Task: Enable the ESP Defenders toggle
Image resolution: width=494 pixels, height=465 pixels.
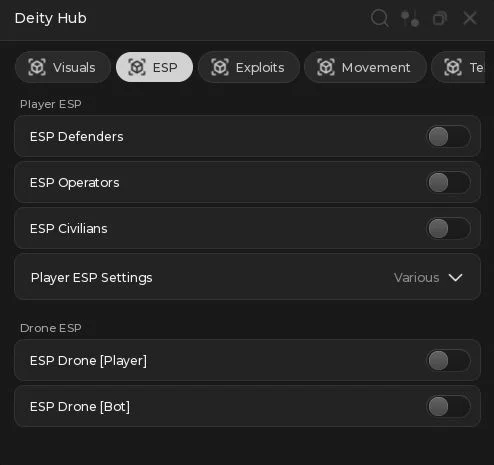Action: (448, 136)
